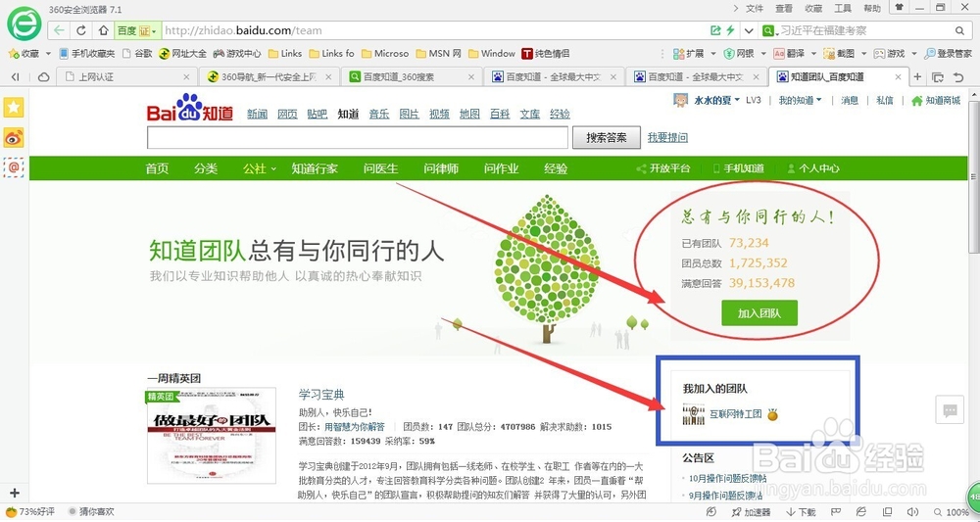This screenshot has width=980, height=522.
Task: Open 学习宝典 team title link
Action: [x=321, y=395]
